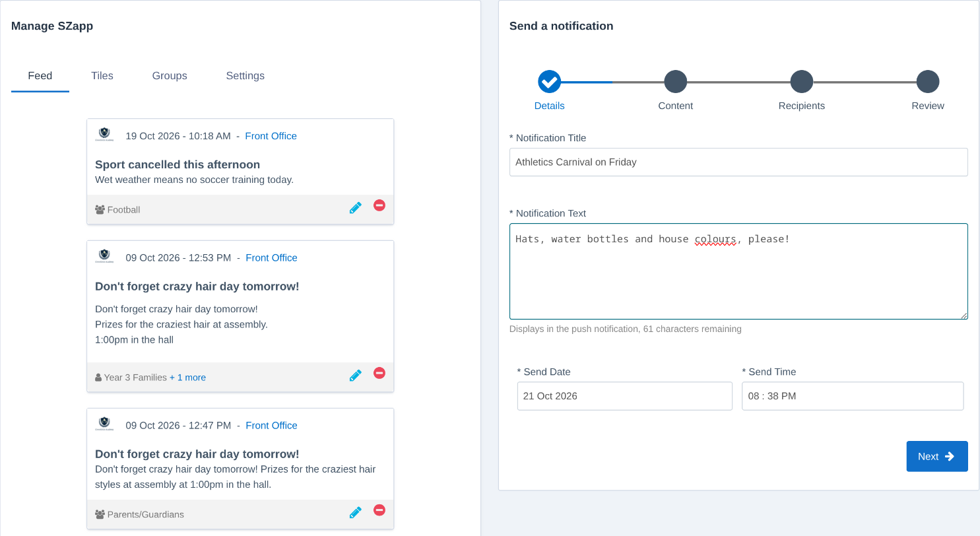Open Front Office link on 12:47 PM post

click(x=272, y=425)
